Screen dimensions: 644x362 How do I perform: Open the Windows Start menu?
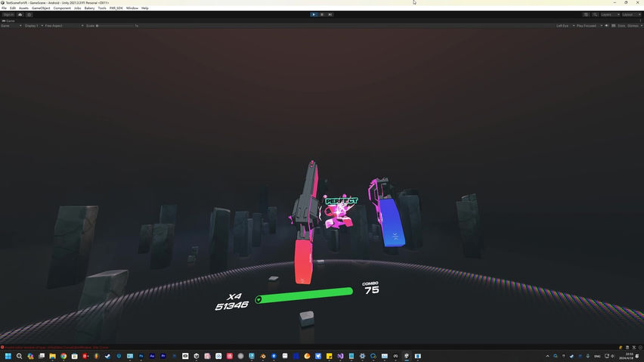point(8,356)
